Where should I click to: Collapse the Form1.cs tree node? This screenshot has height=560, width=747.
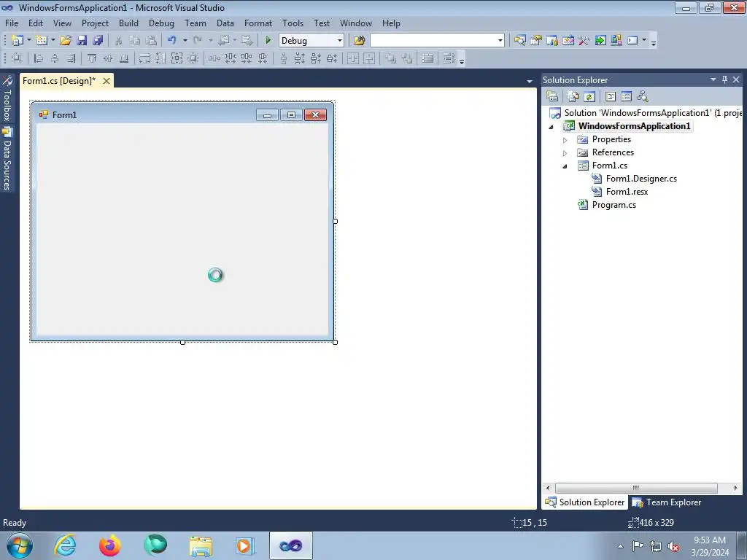(x=565, y=166)
